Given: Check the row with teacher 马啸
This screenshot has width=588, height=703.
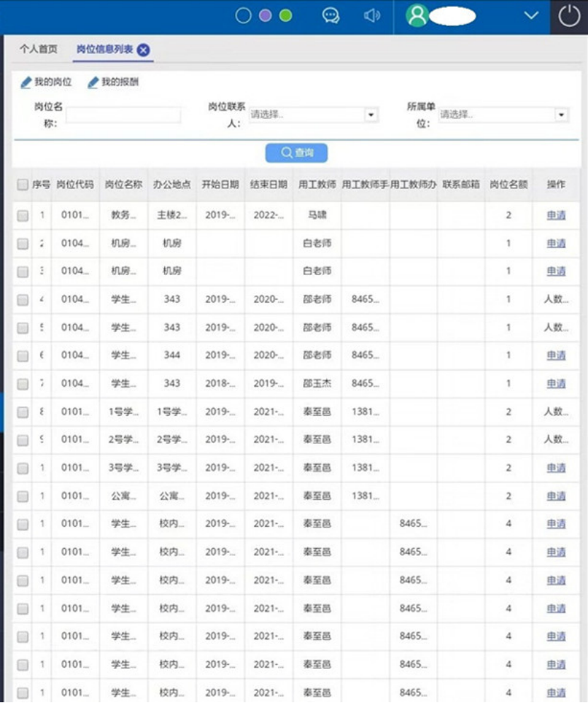Looking at the screenshot, I should (x=23, y=215).
